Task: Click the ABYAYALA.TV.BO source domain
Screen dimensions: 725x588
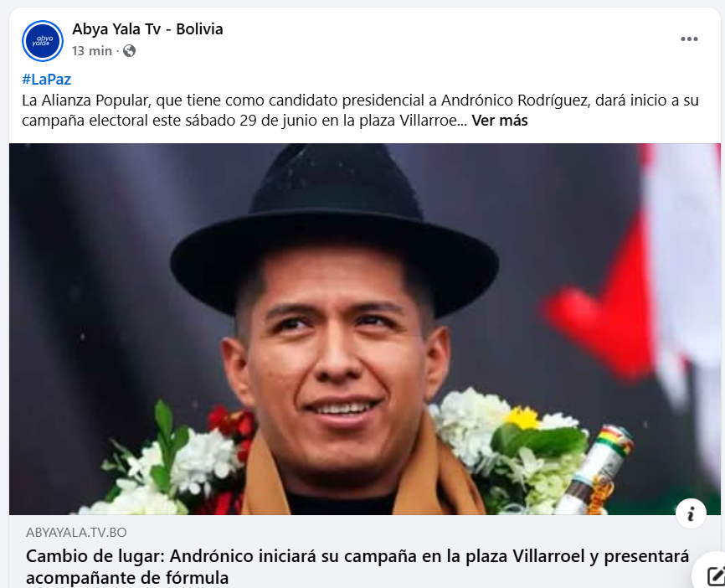Action: click(x=76, y=533)
